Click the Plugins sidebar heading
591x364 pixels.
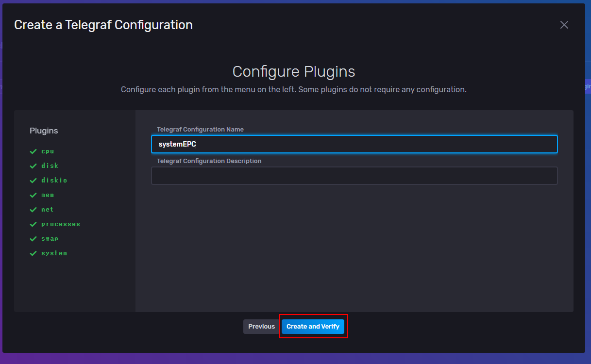[44, 131]
